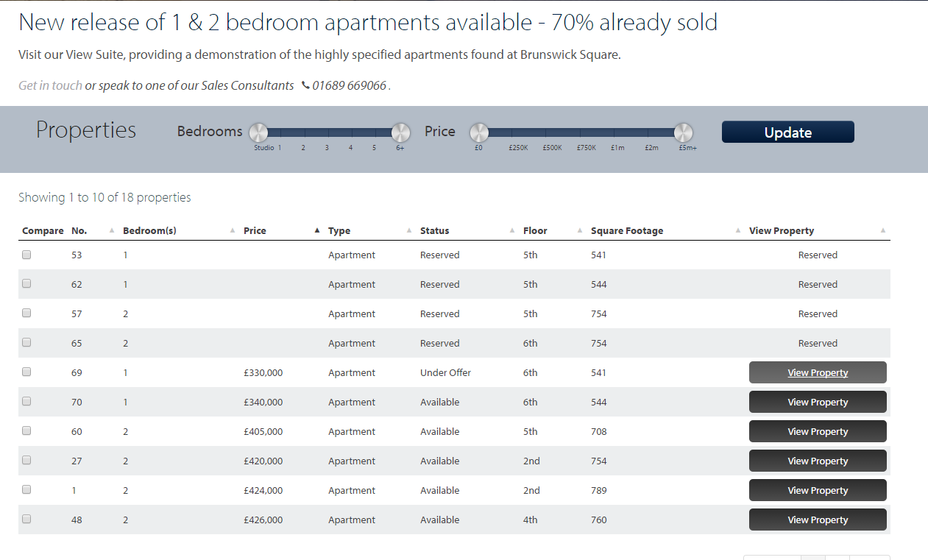Click Bedrooms slider left Studio handle
The width and height of the screenshot is (928, 560).
coord(258,132)
